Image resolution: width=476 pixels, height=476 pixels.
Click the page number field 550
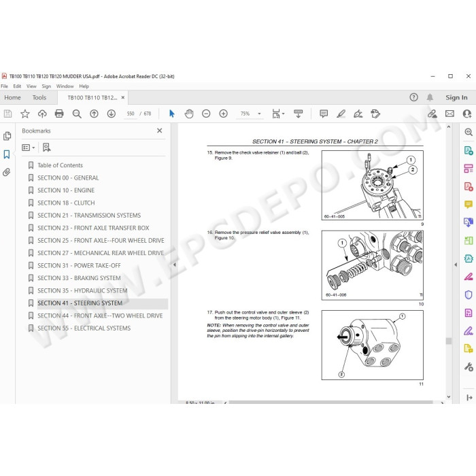tap(131, 114)
